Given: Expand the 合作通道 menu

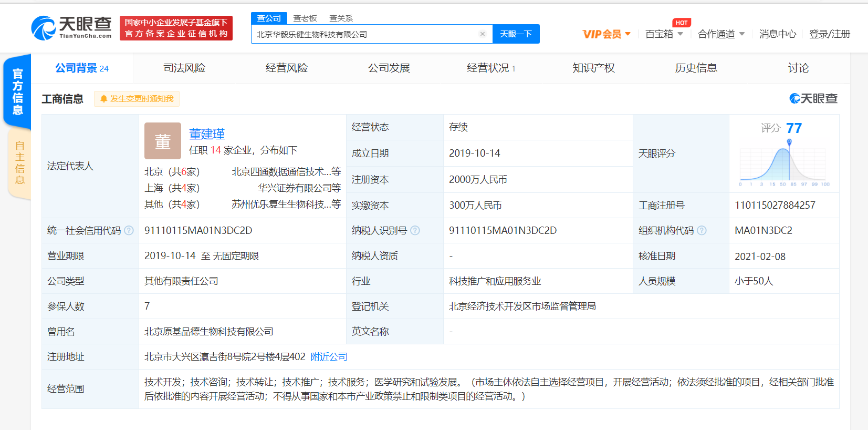Looking at the screenshot, I should point(721,34).
